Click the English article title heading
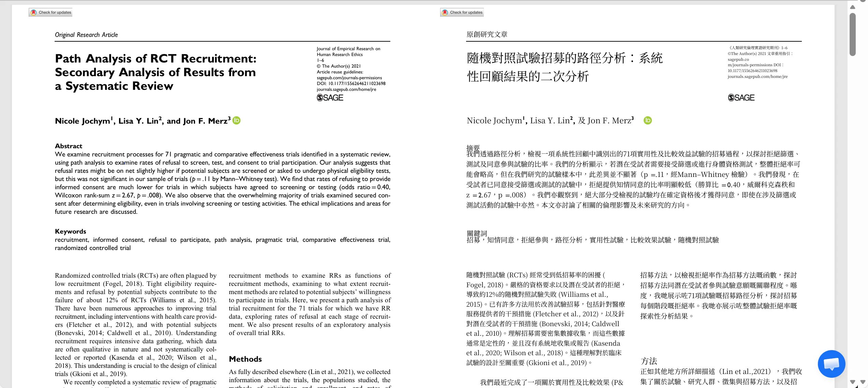 click(x=155, y=72)
